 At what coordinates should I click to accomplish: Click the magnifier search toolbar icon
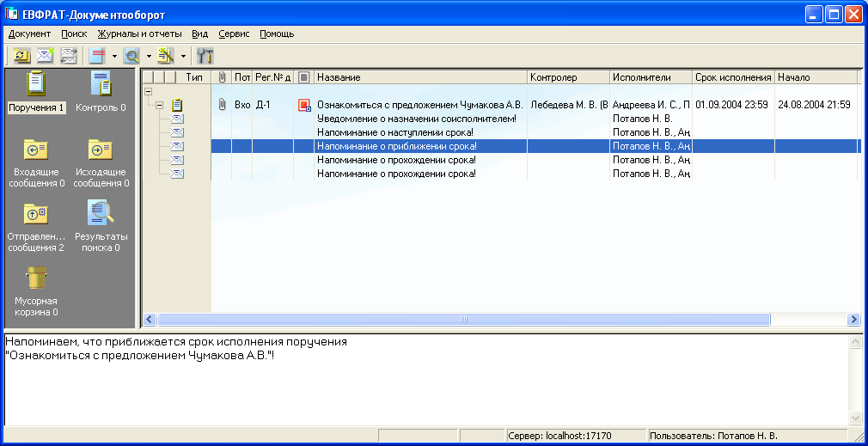coord(131,55)
